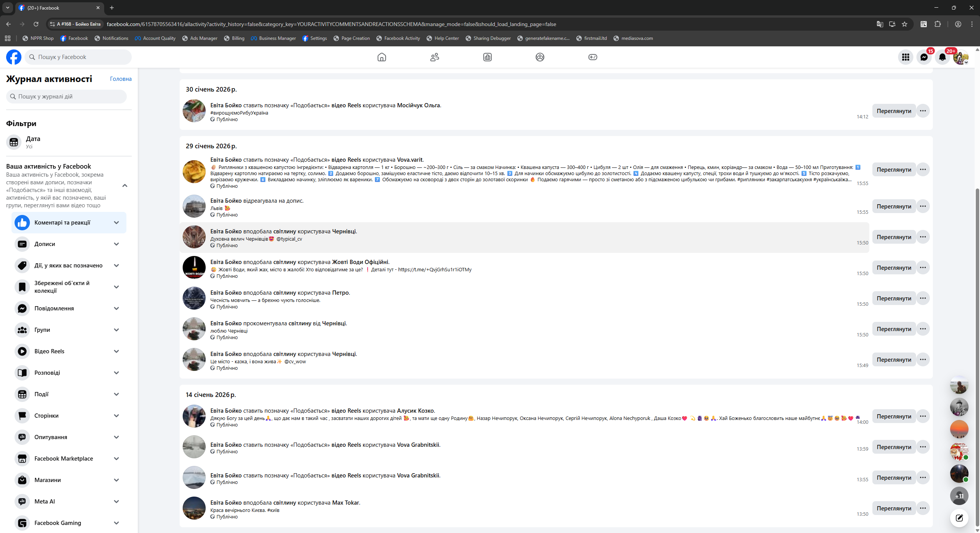This screenshot has width=980, height=533.
Task: Expand the Дописи category
Action: 116,244
